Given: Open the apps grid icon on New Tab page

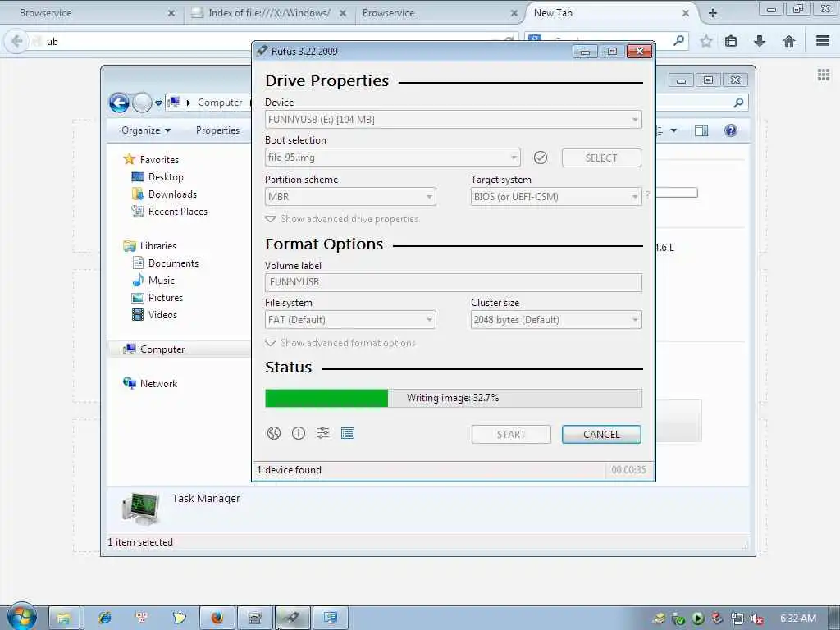Looking at the screenshot, I should (824, 75).
